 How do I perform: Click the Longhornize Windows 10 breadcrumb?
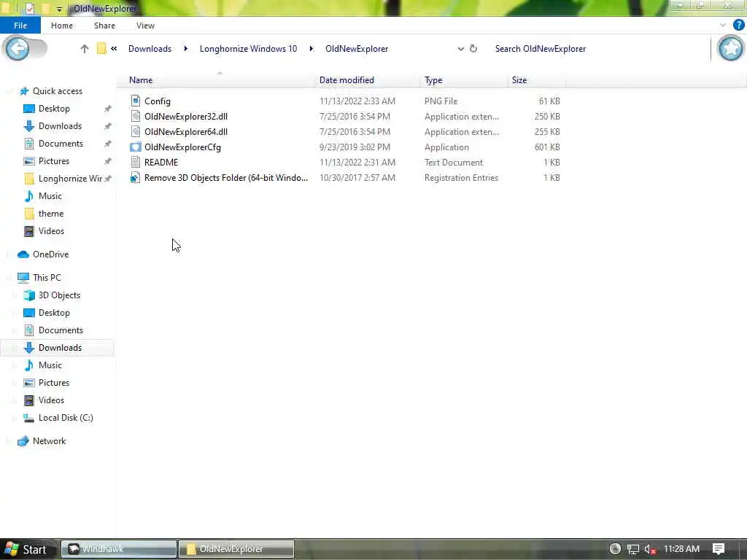tap(248, 49)
